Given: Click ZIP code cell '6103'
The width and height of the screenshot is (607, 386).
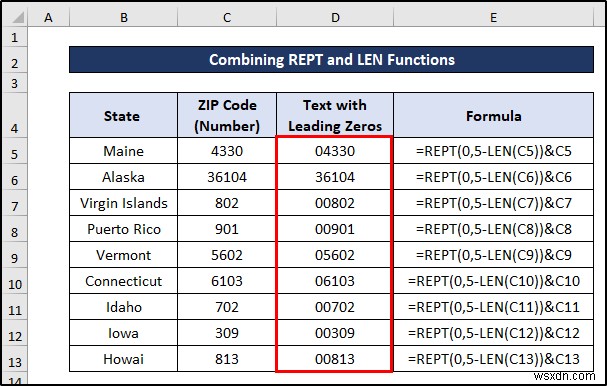Looking at the screenshot, I should click(x=227, y=281).
